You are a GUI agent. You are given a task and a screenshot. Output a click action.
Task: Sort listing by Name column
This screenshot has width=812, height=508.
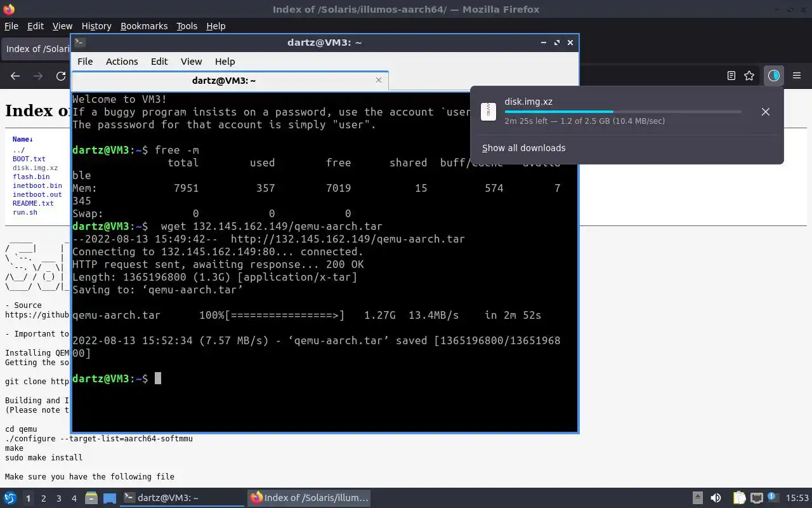click(23, 139)
